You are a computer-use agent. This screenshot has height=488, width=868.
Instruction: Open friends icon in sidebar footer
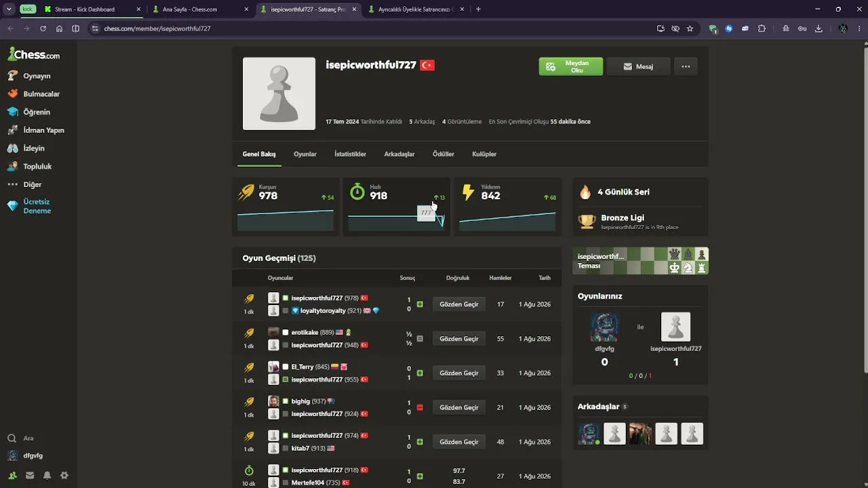pos(12,476)
